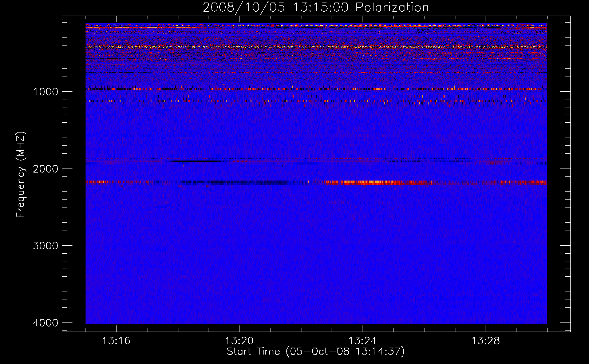Click the red-black dashed band near 1000 MHz

[316, 88]
